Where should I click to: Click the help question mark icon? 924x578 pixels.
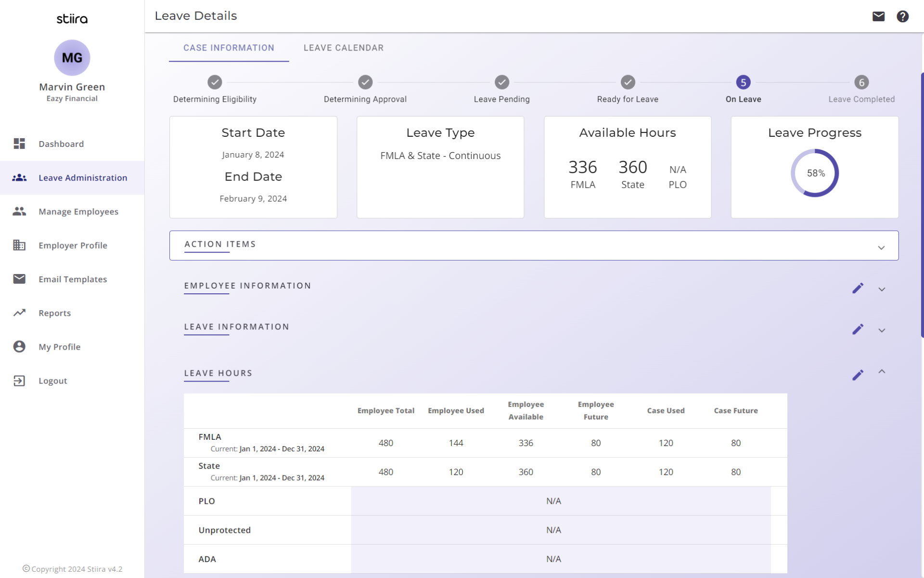point(902,16)
